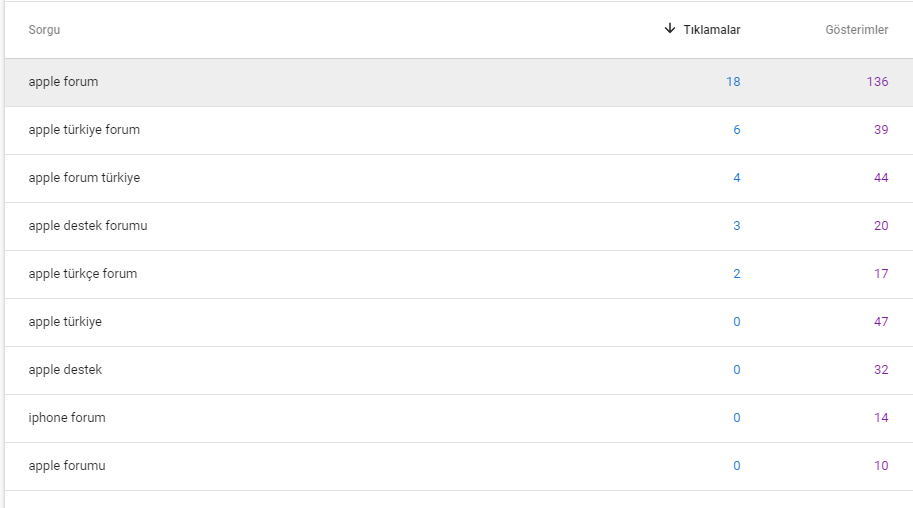Image resolution: width=913 pixels, height=508 pixels.
Task: Select the "apple türkiye forum" query
Action: click(459, 130)
